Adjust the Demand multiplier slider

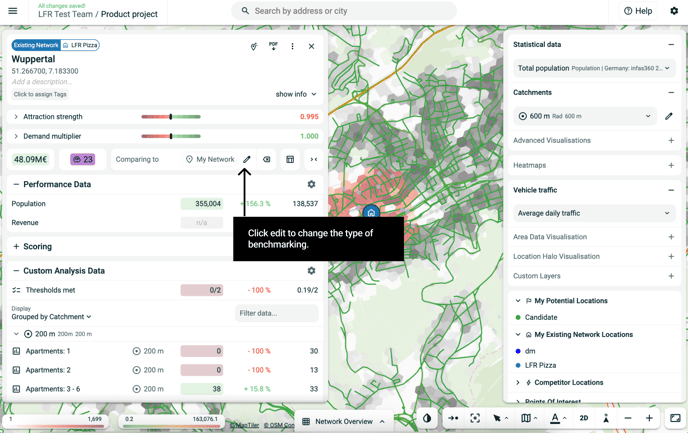171,136
